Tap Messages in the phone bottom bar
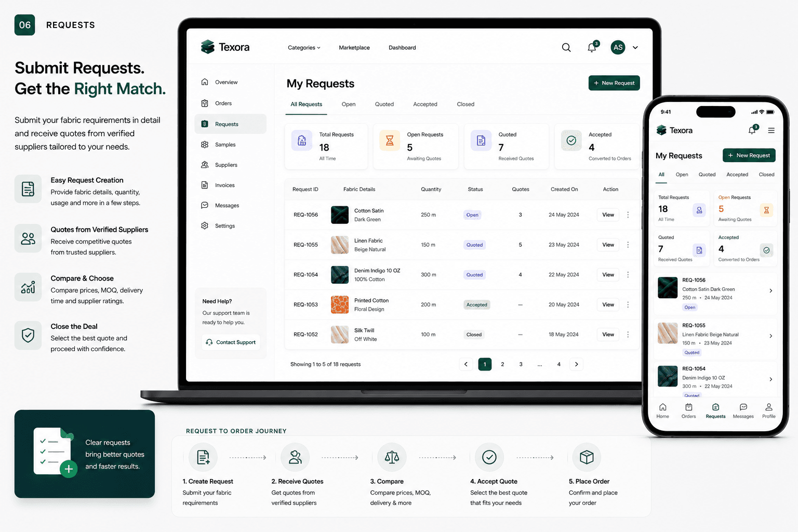 (x=743, y=410)
